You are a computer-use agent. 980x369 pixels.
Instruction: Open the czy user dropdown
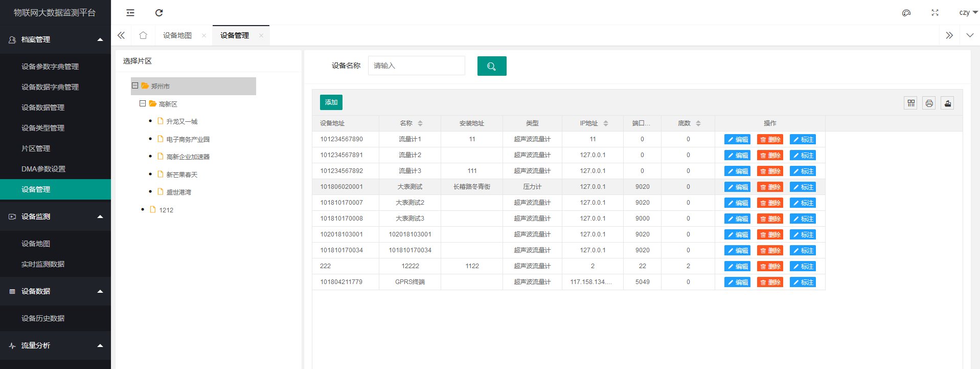point(968,13)
